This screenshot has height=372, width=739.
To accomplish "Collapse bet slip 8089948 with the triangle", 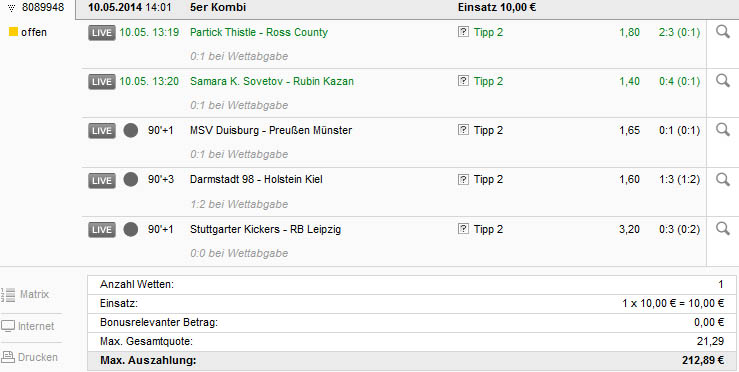I will [x=12, y=8].
